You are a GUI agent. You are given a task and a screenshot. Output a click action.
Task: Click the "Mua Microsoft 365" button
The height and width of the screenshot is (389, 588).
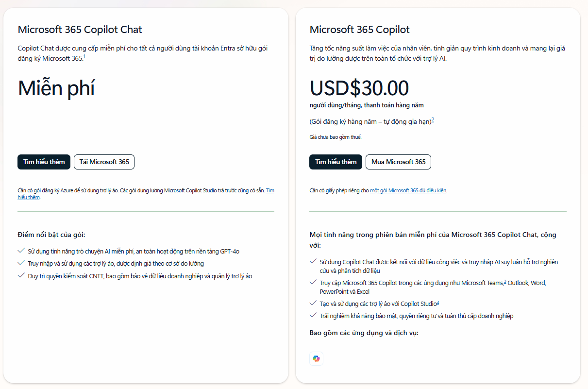398,162
